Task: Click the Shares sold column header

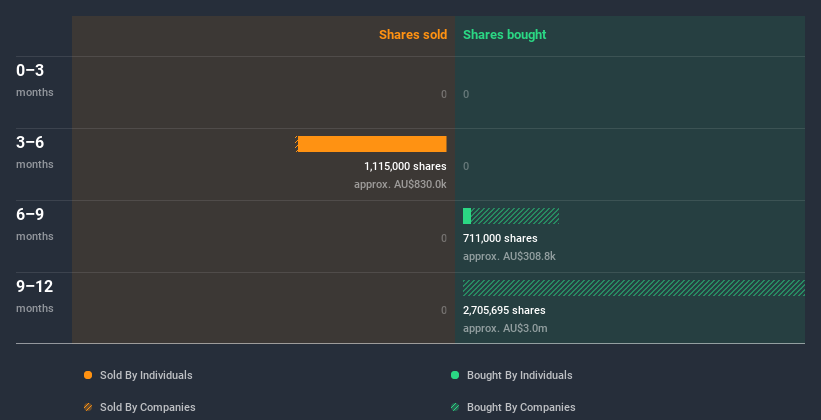Action: [413, 35]
